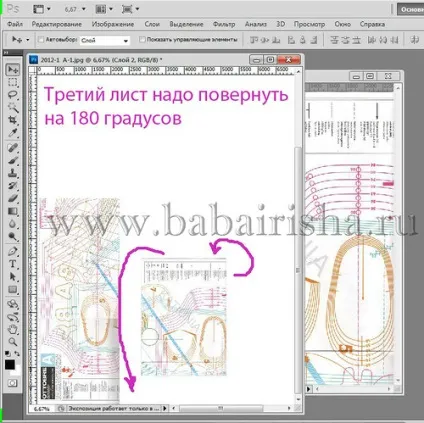Image resolution: width=424 pixels, height=423 pixels.
Task: Swap foreground and background colors
Action: (x=17, y=354)
